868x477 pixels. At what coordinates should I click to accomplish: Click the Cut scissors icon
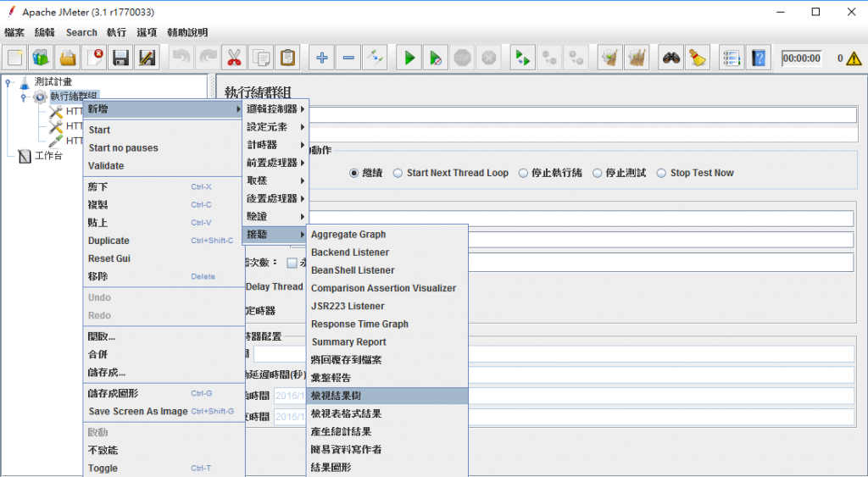234,58
